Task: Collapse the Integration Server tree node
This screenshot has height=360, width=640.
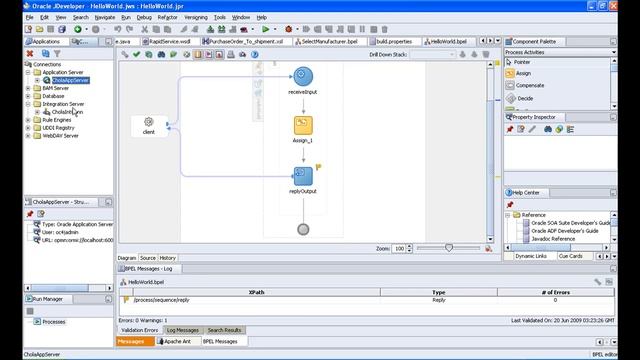Action: 28,104
